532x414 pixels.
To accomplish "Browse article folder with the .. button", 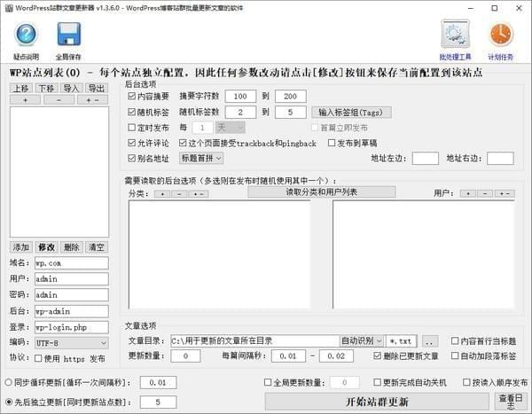I will 429,341.
